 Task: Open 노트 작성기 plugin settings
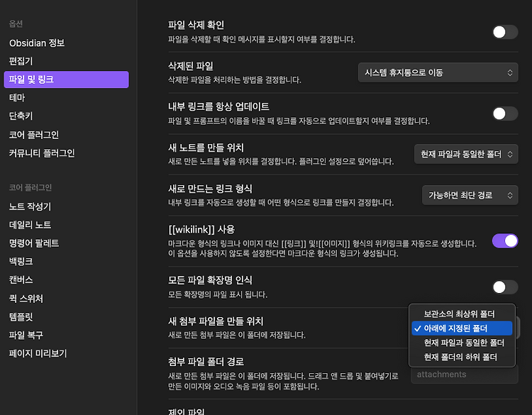coord(30,206)
